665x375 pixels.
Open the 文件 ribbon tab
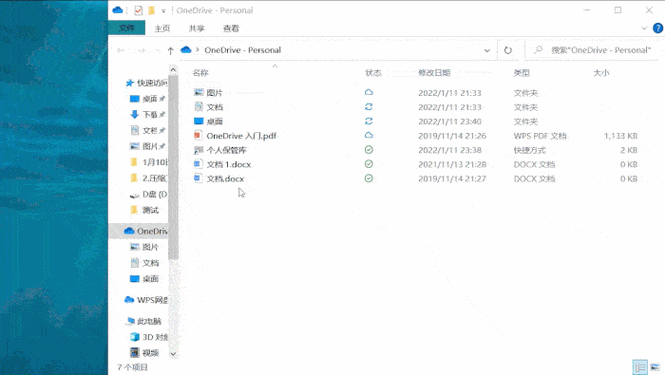pos(127,28)
